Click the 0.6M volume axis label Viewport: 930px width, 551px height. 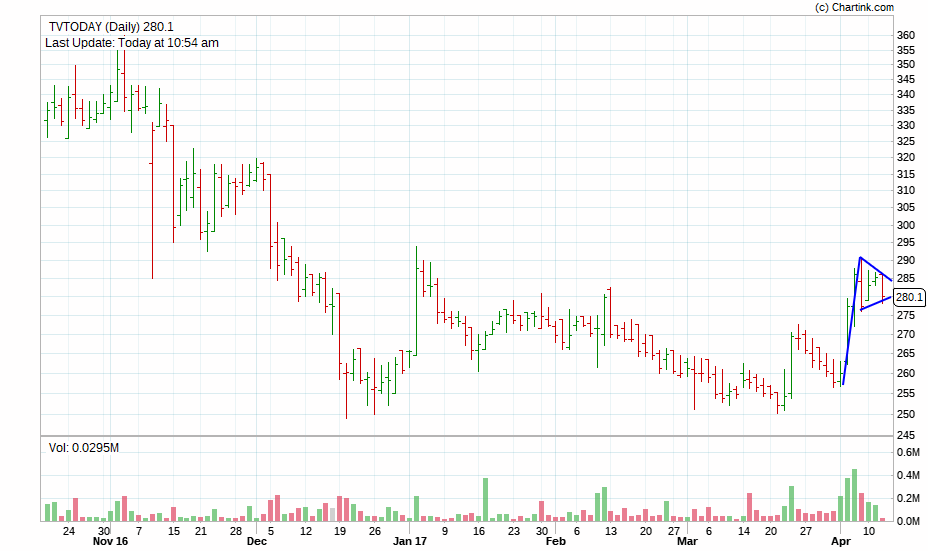[x=908, y=452]
